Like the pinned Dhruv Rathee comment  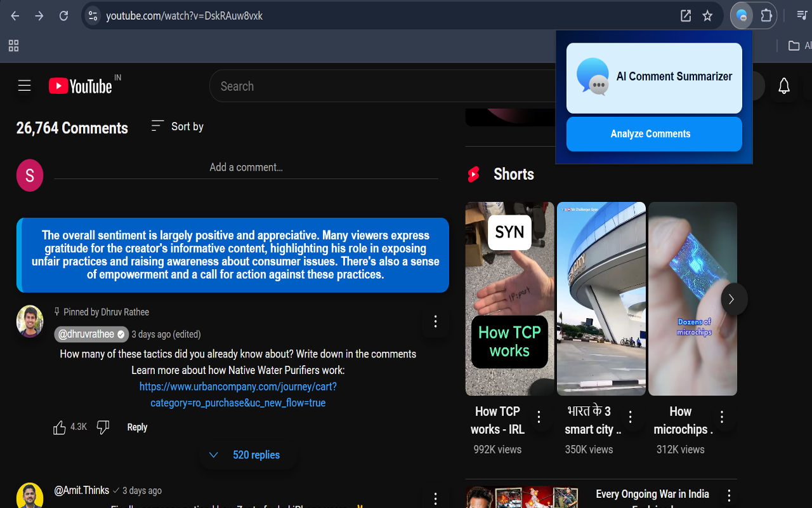[x=60, y=427]
